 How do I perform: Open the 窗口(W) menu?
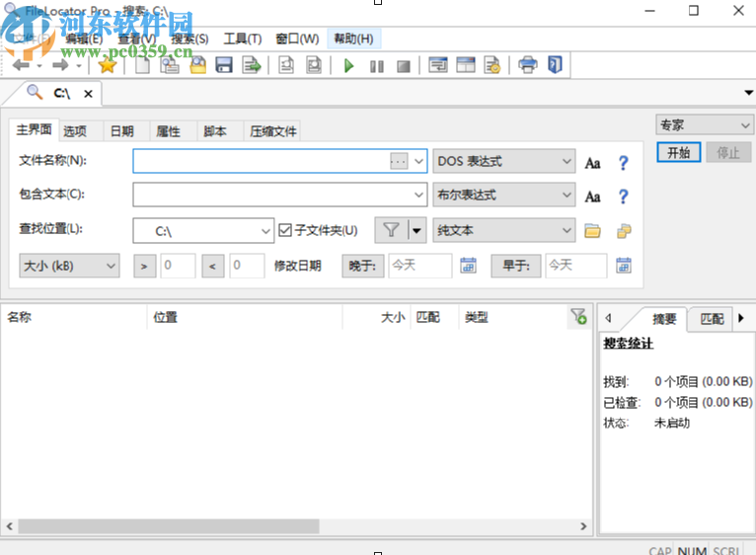click(x=297, y=40)
